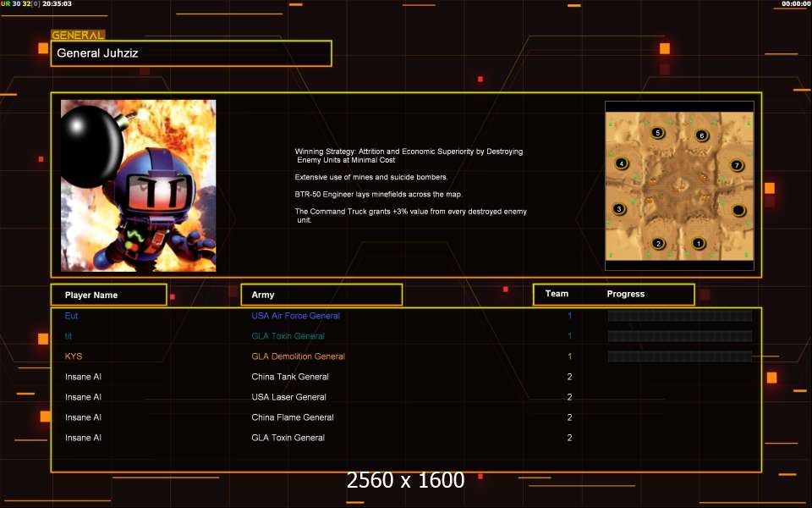The image size is (812, 508).
Task: Select player name tit
Action: coord(69,336)
